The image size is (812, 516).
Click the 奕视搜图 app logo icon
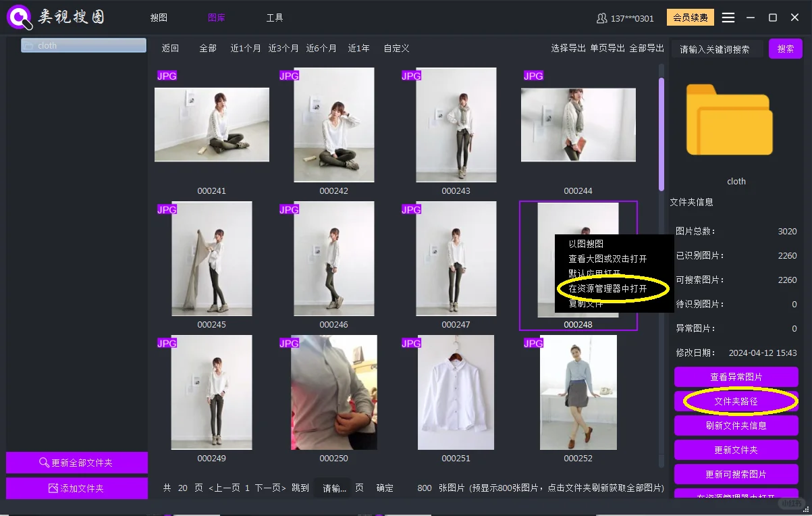point(18,17)
